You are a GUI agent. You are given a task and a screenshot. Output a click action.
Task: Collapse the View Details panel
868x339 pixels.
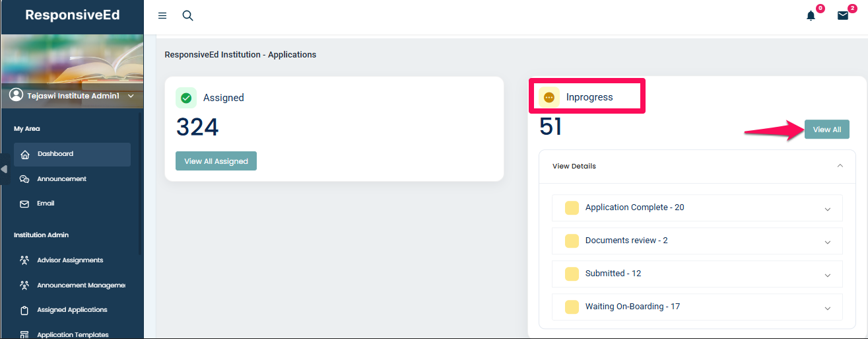coord(840,166)
